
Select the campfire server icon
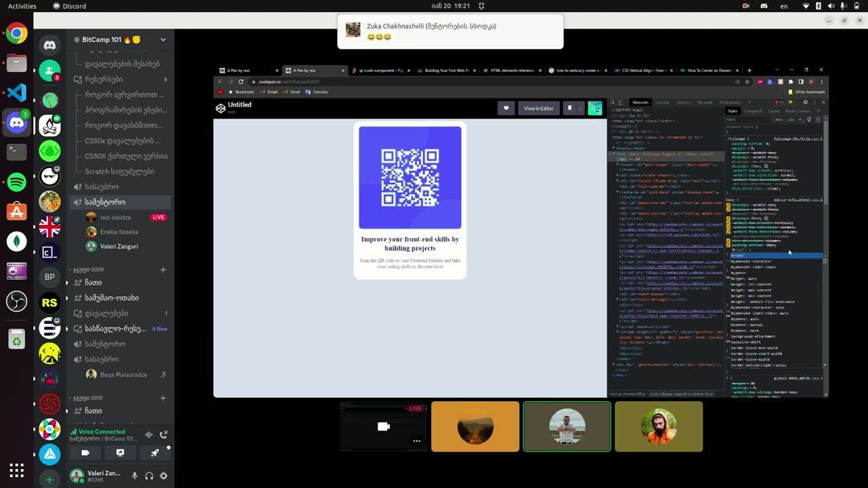click(50, 125)
